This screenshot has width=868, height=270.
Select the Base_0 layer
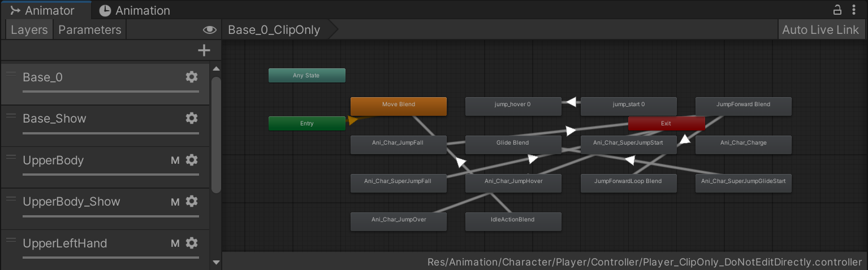(x=105, y=84)
